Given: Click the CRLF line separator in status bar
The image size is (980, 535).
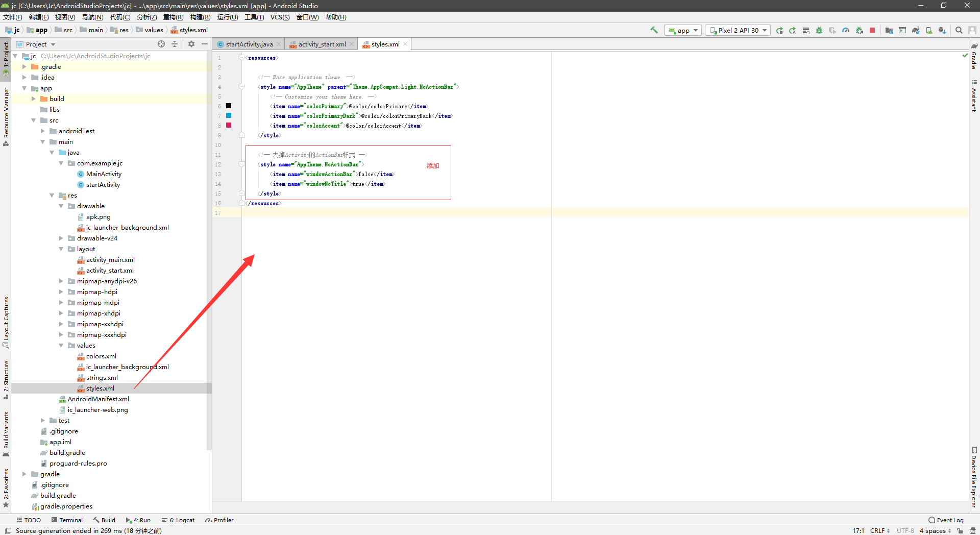Looking at the screenshot, I should [x=879, y=531].
